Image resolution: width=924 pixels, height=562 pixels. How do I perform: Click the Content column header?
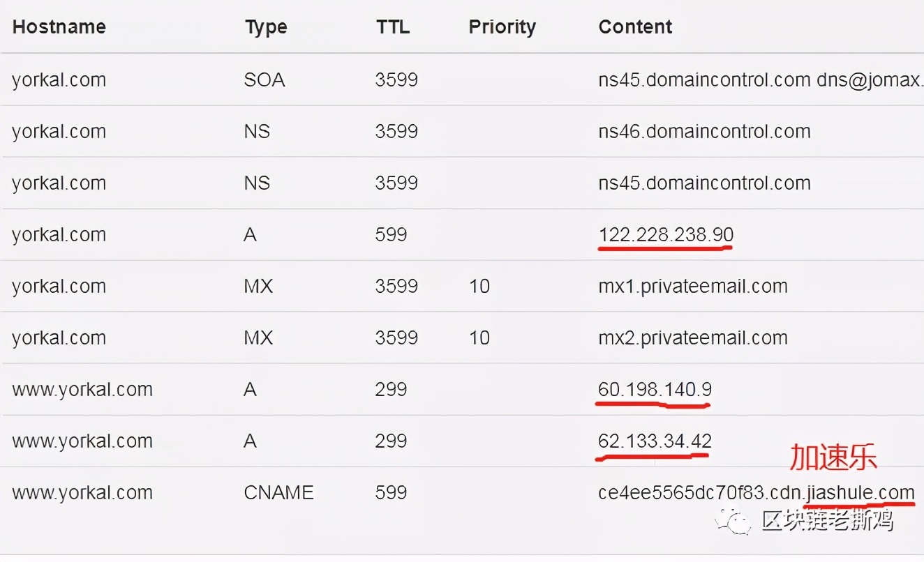pyautogui.click(x=635, y=27)
